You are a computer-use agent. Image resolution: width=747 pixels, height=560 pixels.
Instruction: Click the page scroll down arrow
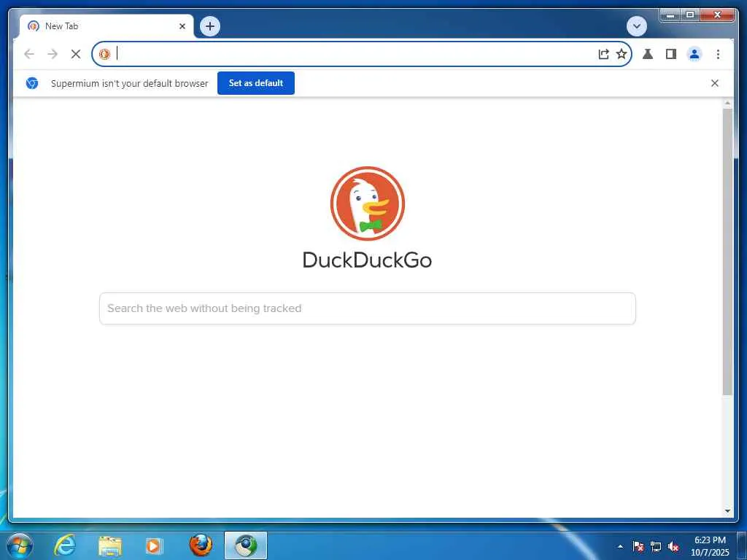pos(727,511)
